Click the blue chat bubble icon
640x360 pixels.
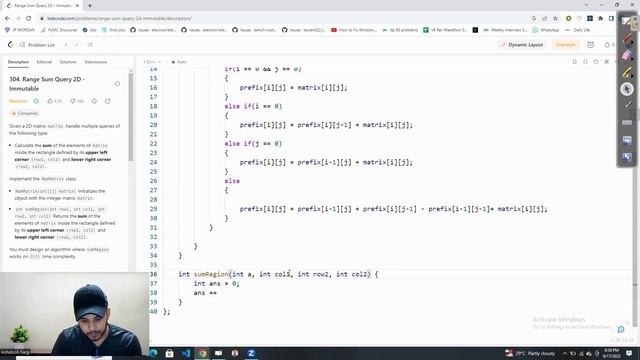coord(621,329)
